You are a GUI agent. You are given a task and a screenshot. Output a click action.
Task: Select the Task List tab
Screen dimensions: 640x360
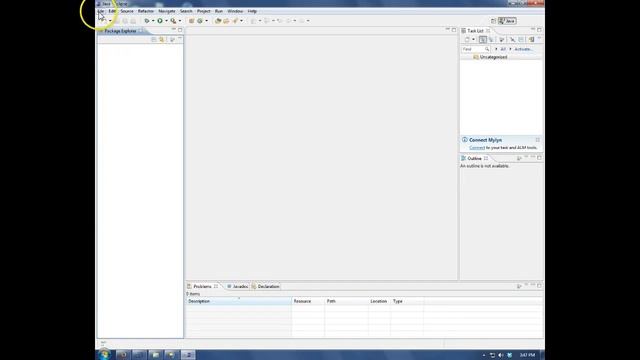pyautogui.click(x=476, y=31)
